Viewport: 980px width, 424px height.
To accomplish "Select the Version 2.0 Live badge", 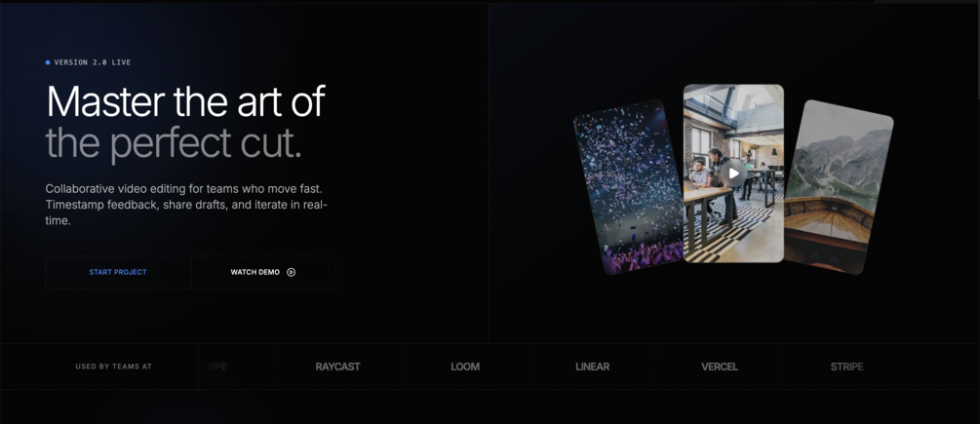I will point(88,62).
